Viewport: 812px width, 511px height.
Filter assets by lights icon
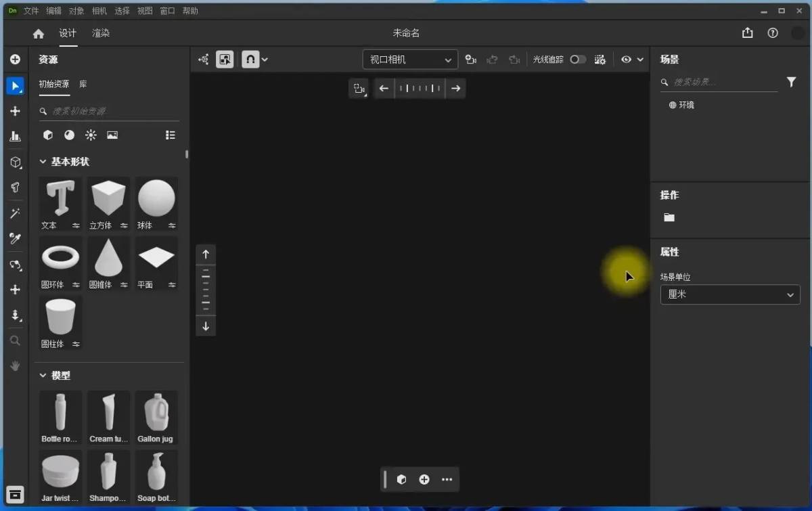point(91,135)
